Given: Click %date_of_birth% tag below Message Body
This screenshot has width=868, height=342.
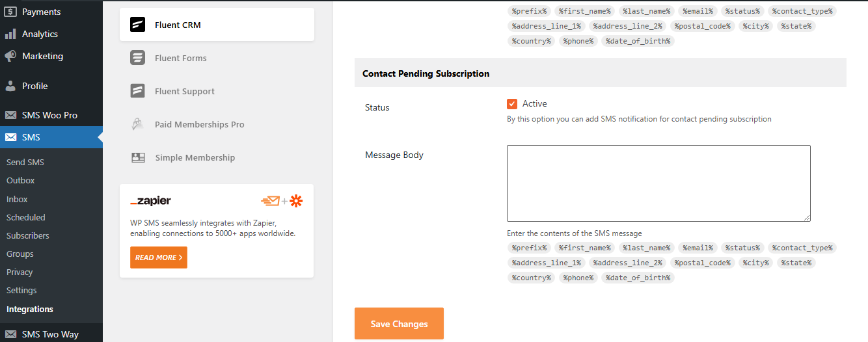Looking at the screenshot, I should (x=638, y=278).
